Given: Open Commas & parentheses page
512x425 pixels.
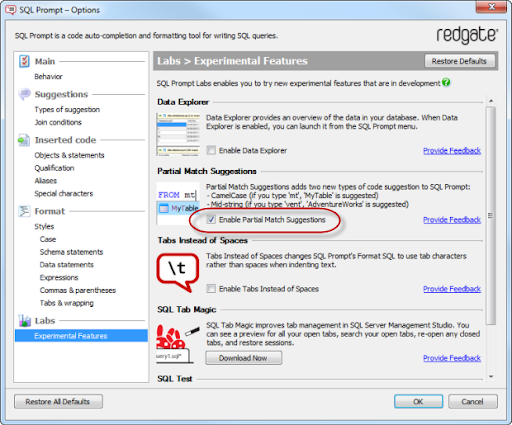Looking at the screenshot, I should tap(78, 290).
